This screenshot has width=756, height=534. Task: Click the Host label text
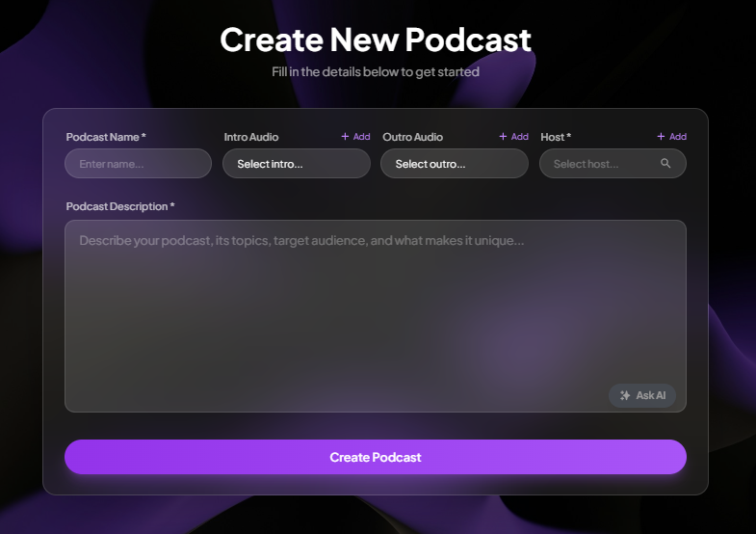tap(556, 137)
